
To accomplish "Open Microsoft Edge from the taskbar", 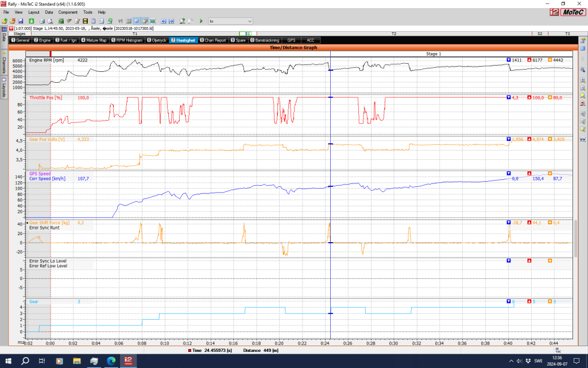I will [x=111, y=361].
